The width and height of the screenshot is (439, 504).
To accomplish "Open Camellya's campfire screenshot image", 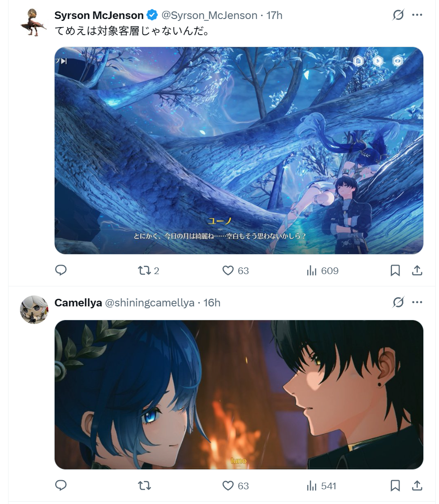I will [x=239, y=394].
